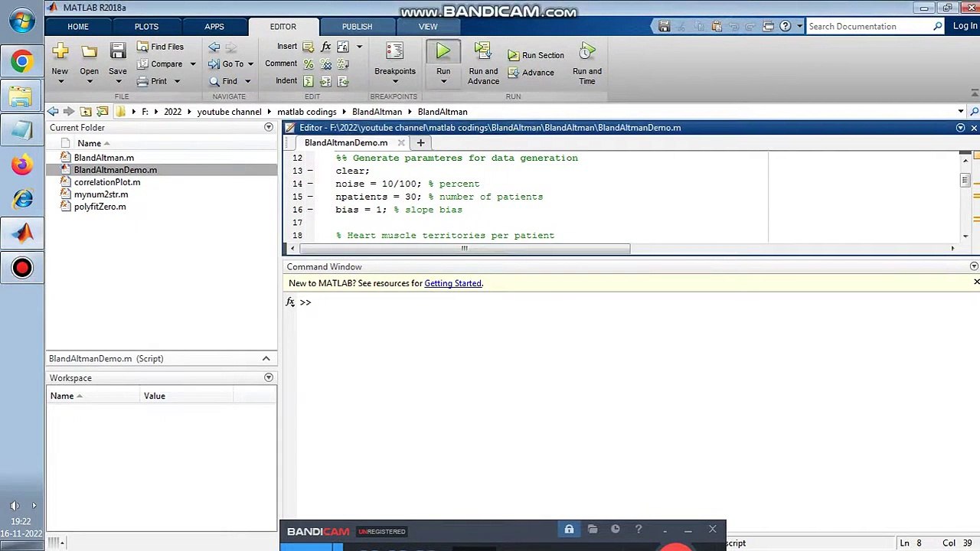The image size is (980, 551).
Task: Open the Help question mark icon
Action: (786, 26)
